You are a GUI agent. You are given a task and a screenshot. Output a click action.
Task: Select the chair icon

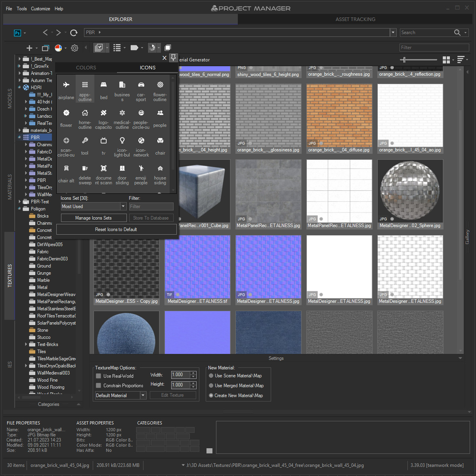tap(160, 145)
